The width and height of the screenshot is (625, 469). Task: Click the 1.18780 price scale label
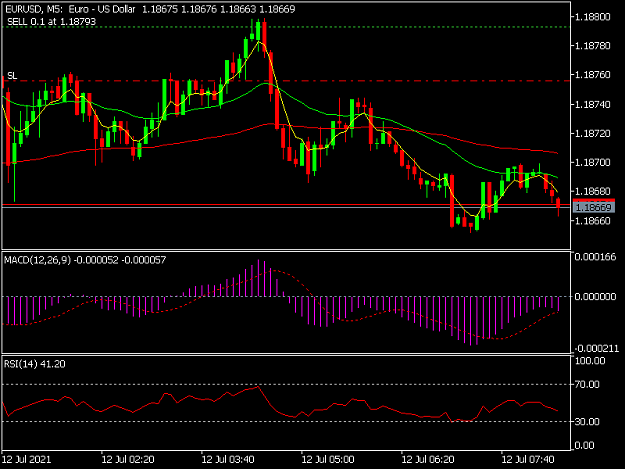tap(593, 46)
